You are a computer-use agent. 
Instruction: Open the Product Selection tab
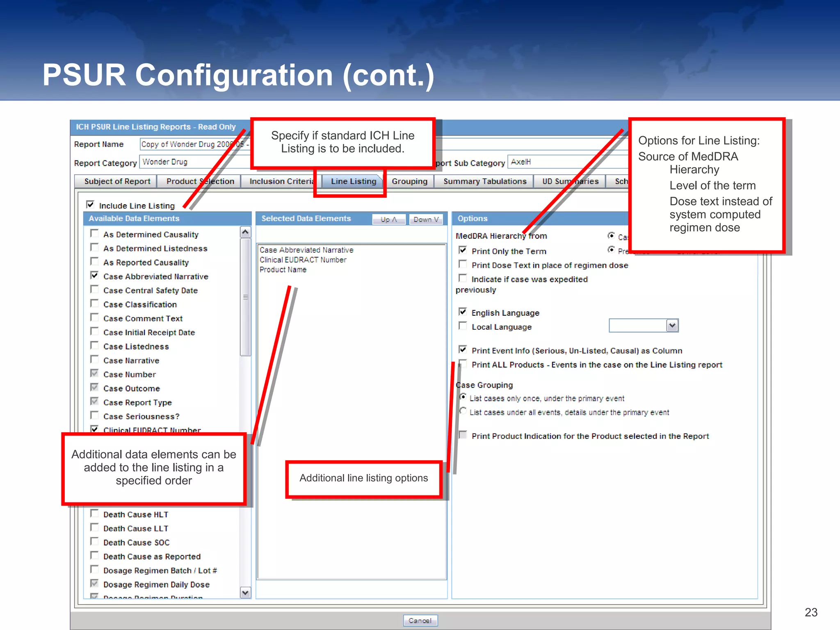point(200,181)
